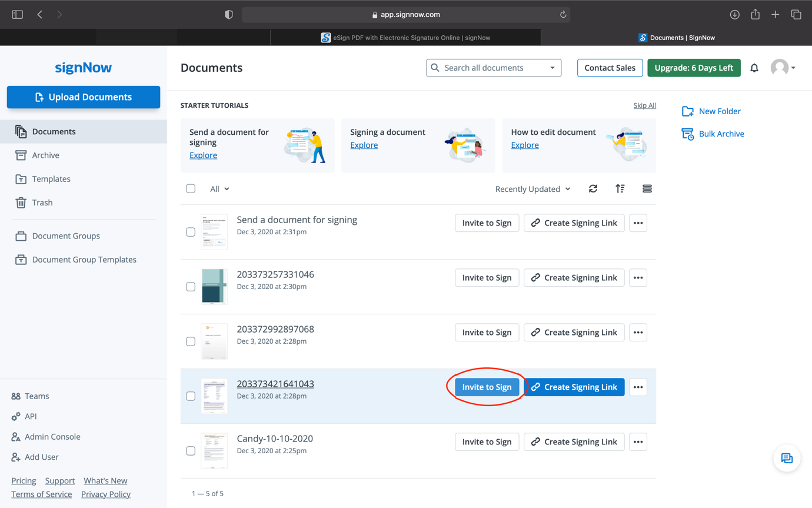Click the Safari share icon
Image resolution: width=812 pixels, height=508 pixels.
pos(756,14)
